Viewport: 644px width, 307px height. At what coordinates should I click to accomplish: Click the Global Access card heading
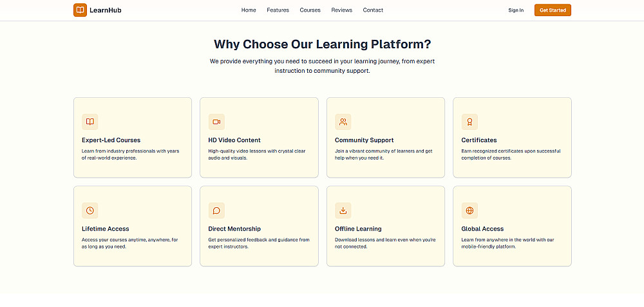[482, 229]
